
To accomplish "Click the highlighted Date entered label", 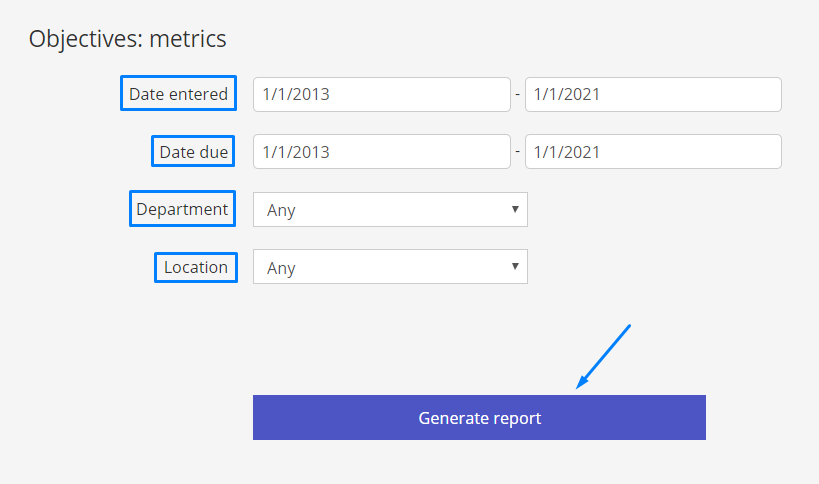I will (x=179, y=93).
